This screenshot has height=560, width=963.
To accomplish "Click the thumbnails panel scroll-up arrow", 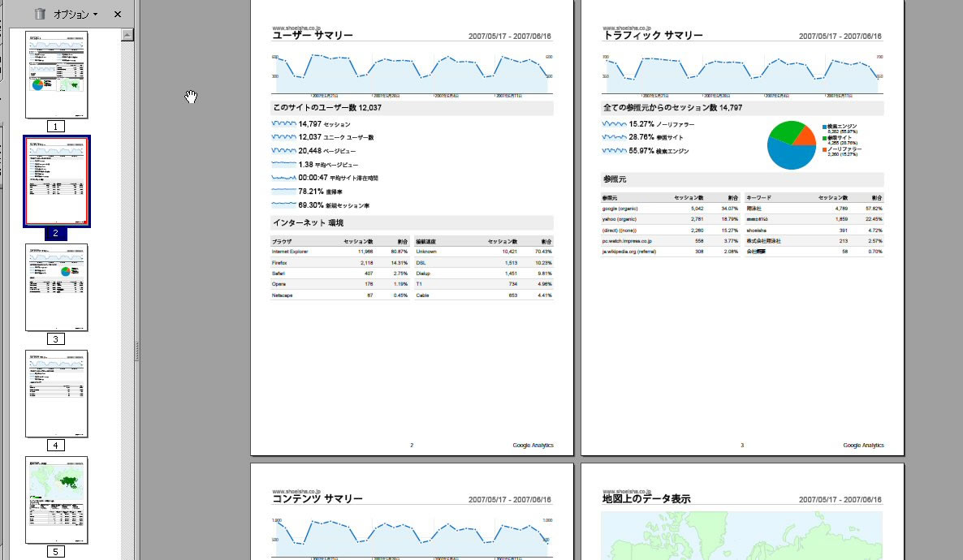I will pos(127,34).
